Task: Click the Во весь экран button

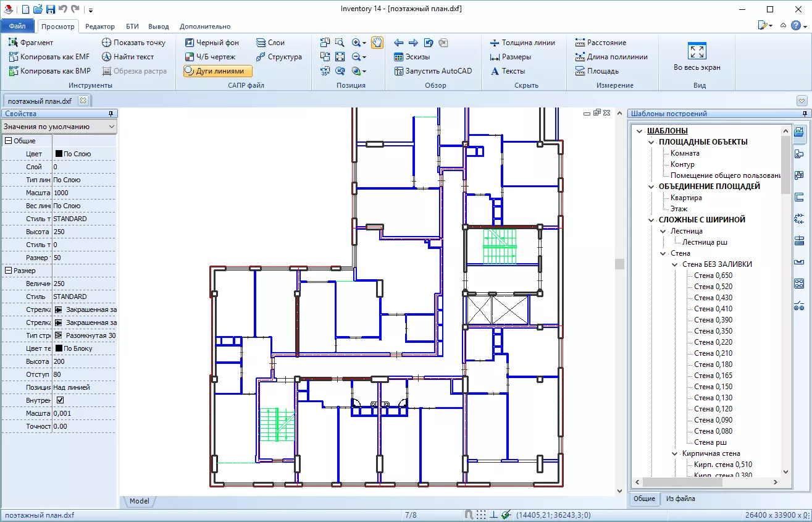Action: coord(697,57)
